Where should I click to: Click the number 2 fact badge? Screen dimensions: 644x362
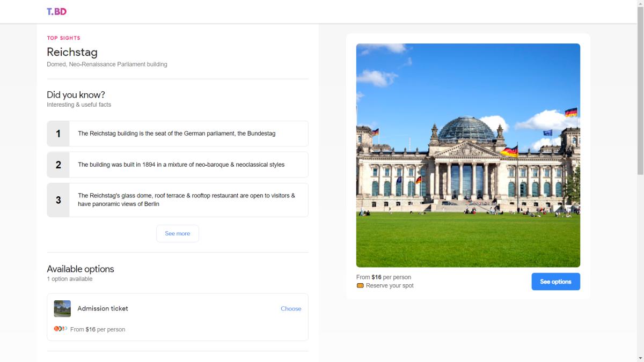tap(58, 165)
